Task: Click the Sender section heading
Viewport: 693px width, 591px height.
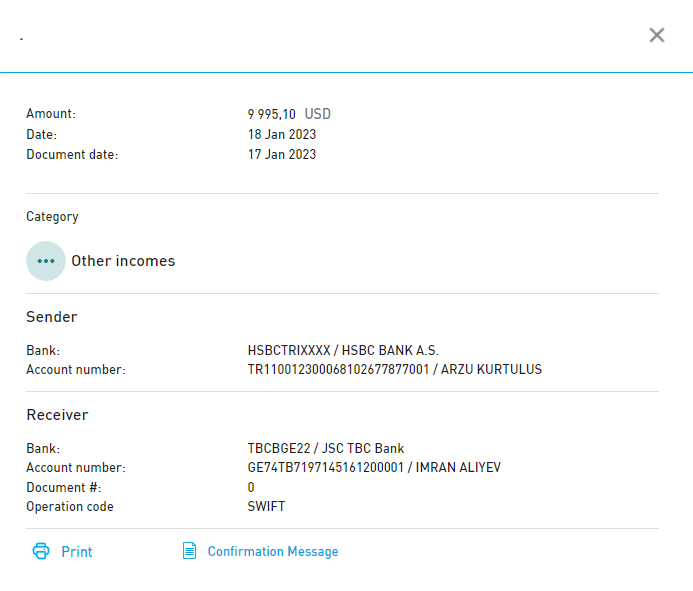Action: [52, 317]
